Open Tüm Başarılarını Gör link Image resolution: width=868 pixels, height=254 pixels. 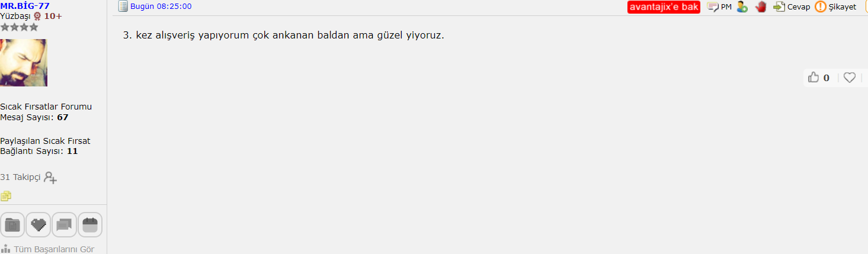47,249
